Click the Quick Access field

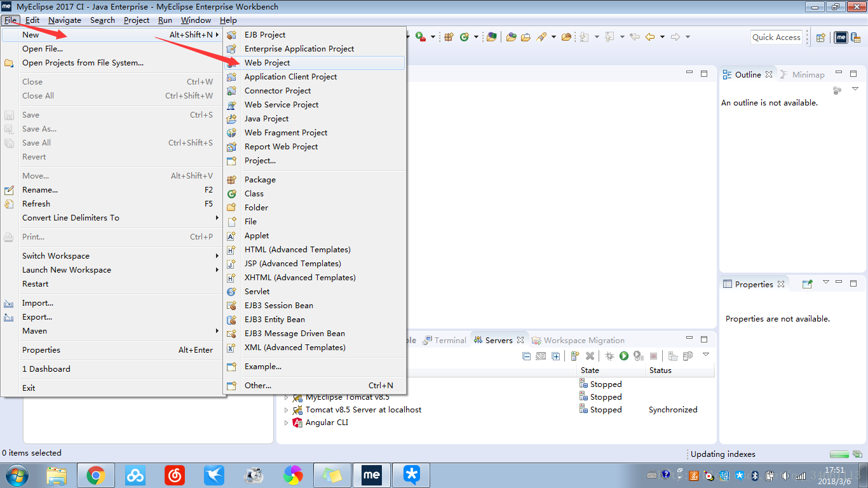tap(776, 37)
